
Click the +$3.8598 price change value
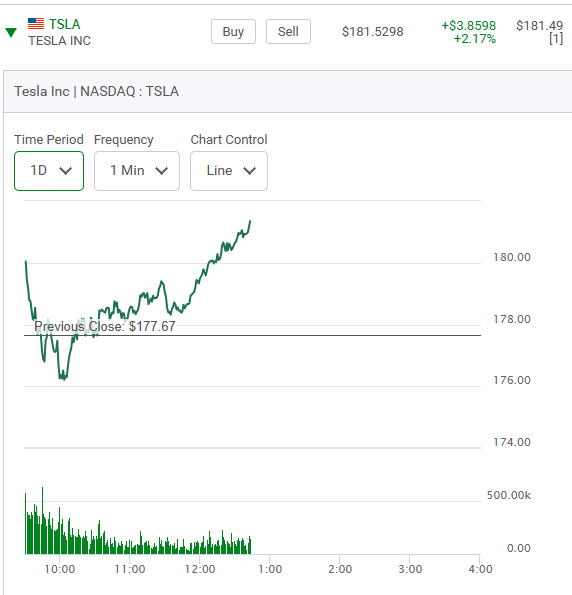(x=468, y=25)
